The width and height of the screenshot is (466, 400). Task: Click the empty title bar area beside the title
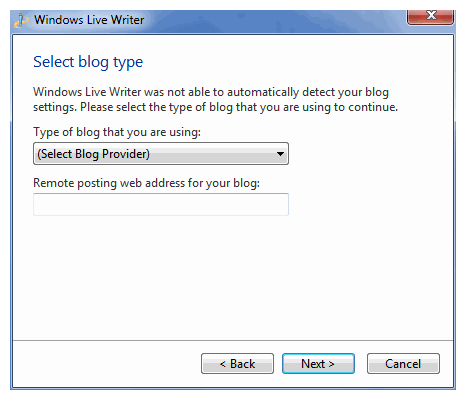[x=273, y=21]
